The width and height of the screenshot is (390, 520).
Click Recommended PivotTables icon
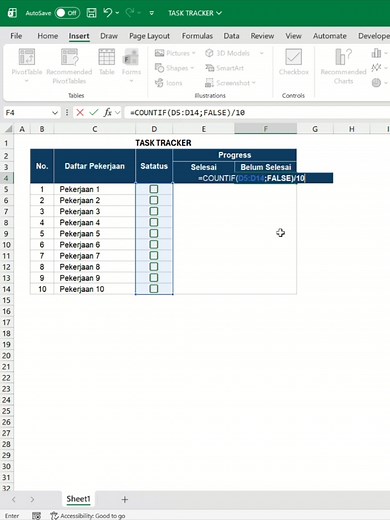[x=69, y=57]
